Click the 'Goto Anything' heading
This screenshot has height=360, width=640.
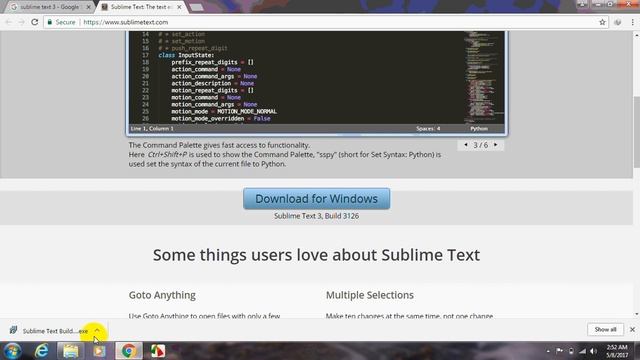point(162,295)
